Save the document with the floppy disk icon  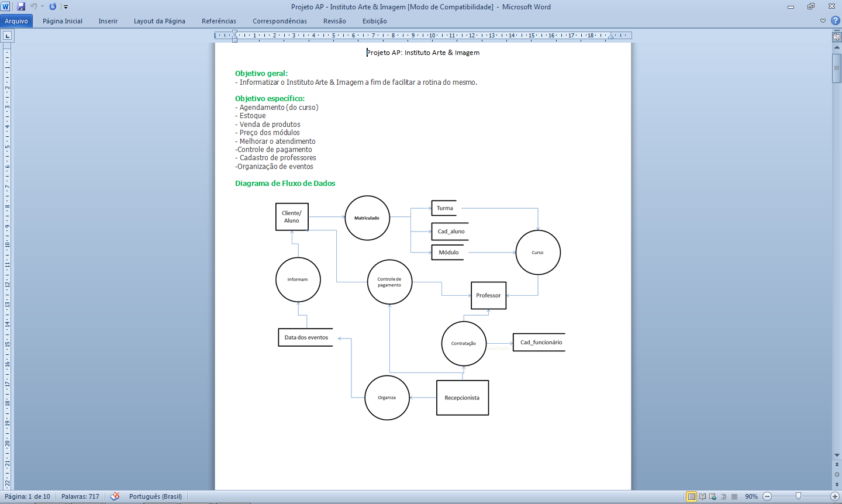(x=21, y=6)
